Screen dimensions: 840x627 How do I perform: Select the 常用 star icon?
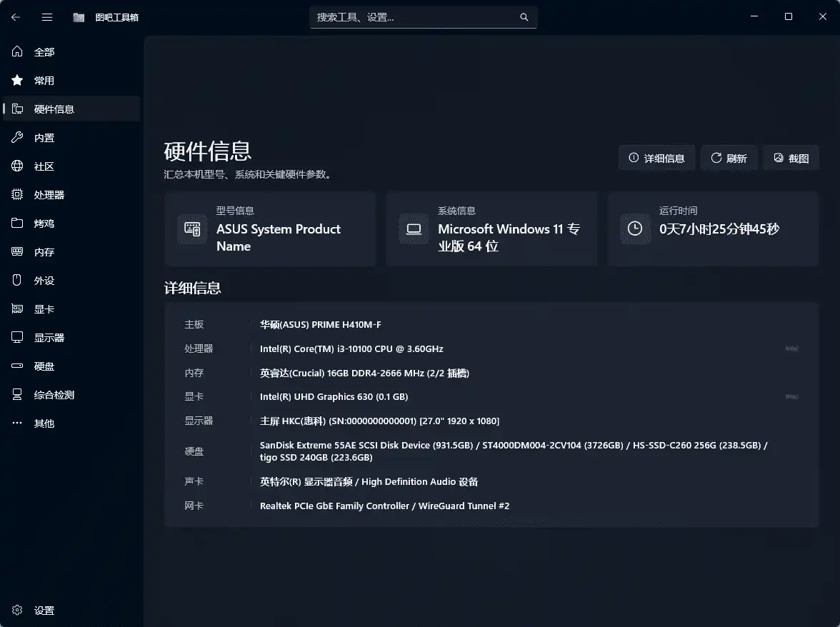[x=17, y=80]
